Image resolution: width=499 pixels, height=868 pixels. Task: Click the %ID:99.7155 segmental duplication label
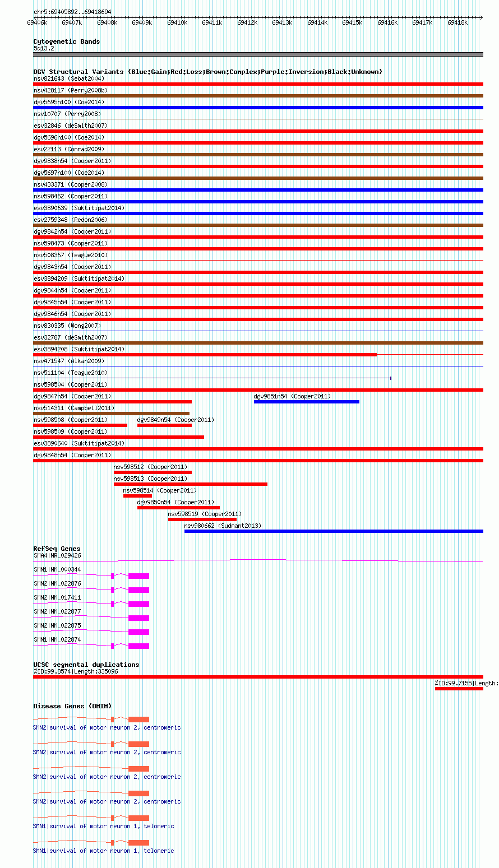click(x=466, y=683)
